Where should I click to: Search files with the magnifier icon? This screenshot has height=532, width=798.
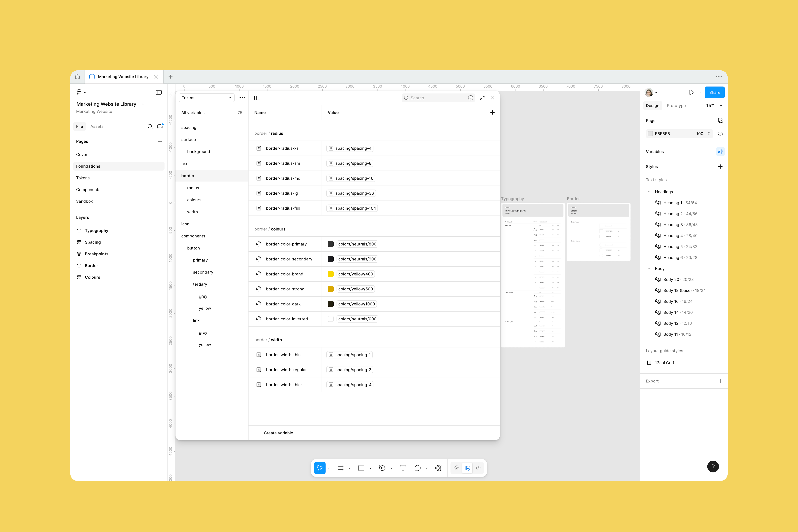pos(150,126)
